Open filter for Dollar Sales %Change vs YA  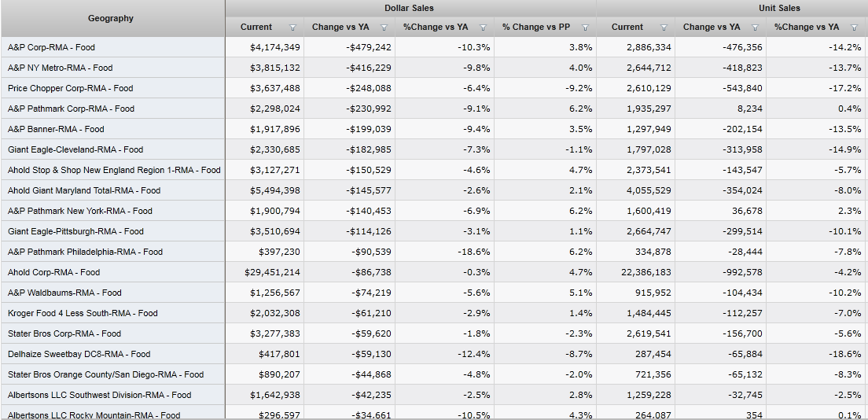pos(483,28)
